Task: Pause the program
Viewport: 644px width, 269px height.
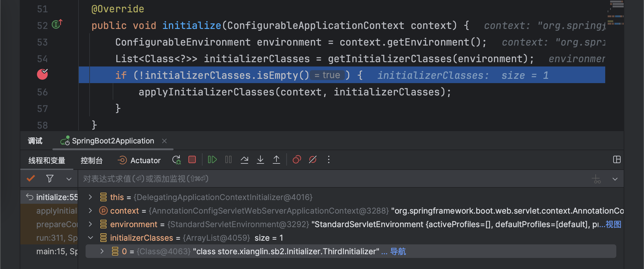Action: pos(228,159)
